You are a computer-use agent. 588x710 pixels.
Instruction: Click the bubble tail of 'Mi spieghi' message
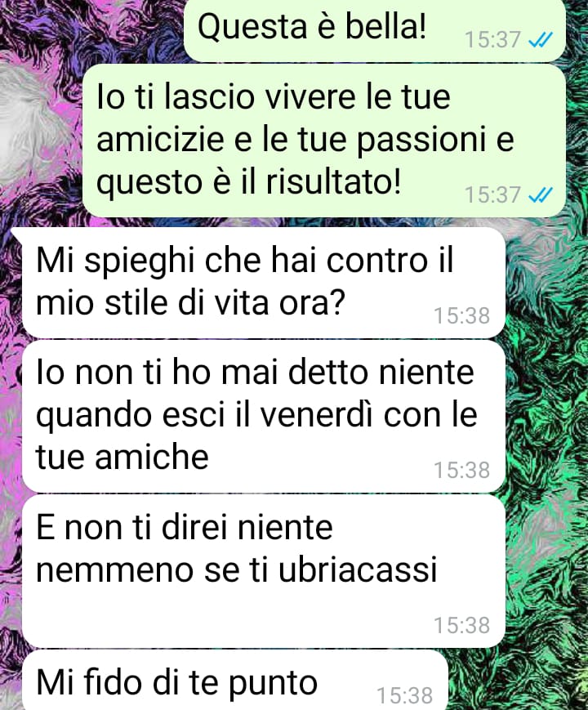[16, 233]
